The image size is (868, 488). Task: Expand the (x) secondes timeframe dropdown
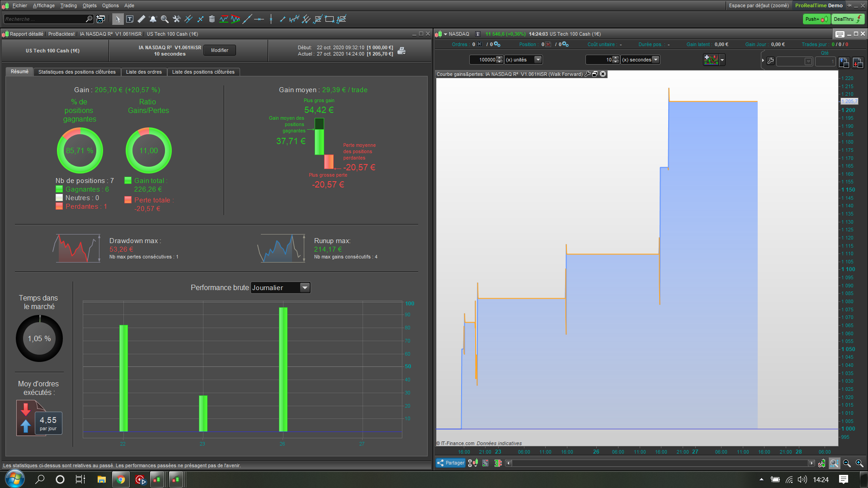pos(656,60)
